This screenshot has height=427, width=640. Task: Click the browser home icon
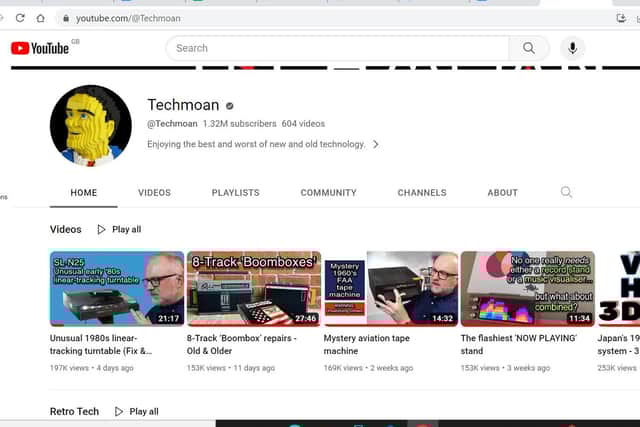(40, 18)
